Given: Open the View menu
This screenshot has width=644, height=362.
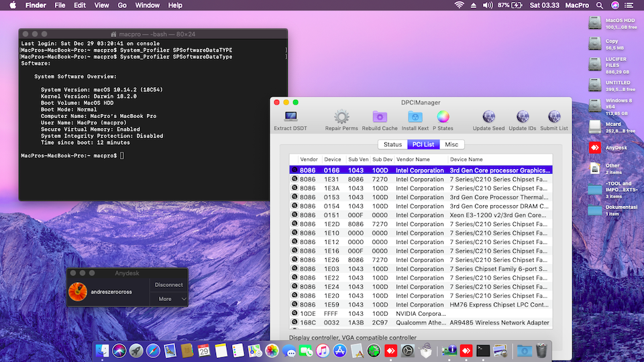Looking at the screenshot, I should click(101, 5).
